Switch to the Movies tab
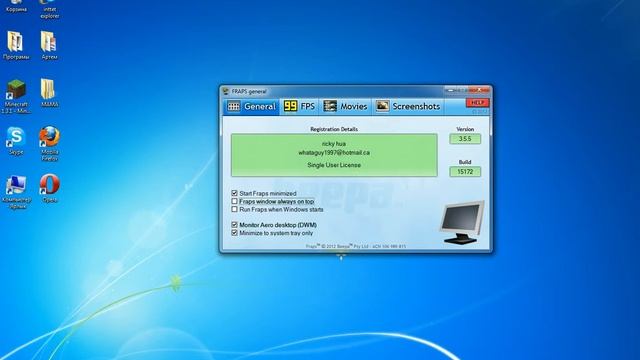640x360 pixels. (x=345, y=107)
